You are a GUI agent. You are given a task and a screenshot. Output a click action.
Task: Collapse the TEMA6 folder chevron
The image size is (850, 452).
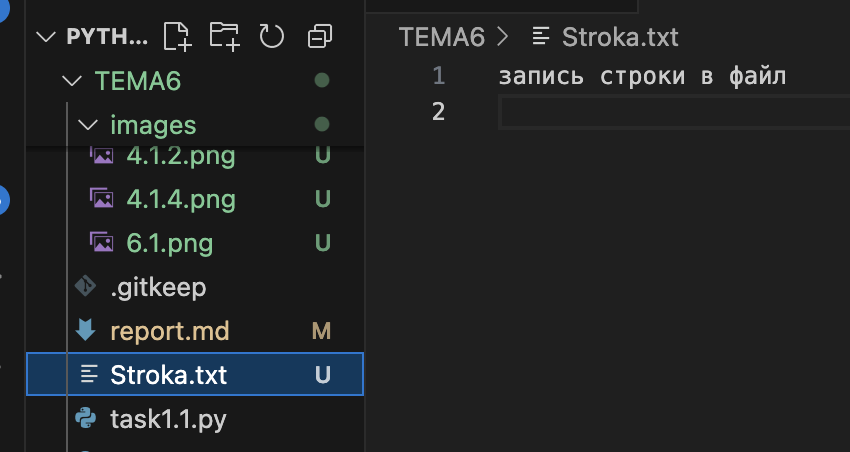click(71, 81)
